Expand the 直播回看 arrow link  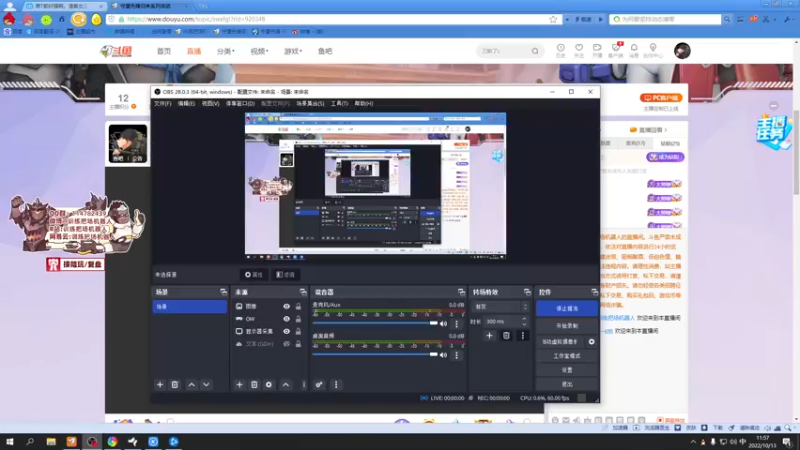[x=649, y=130]
